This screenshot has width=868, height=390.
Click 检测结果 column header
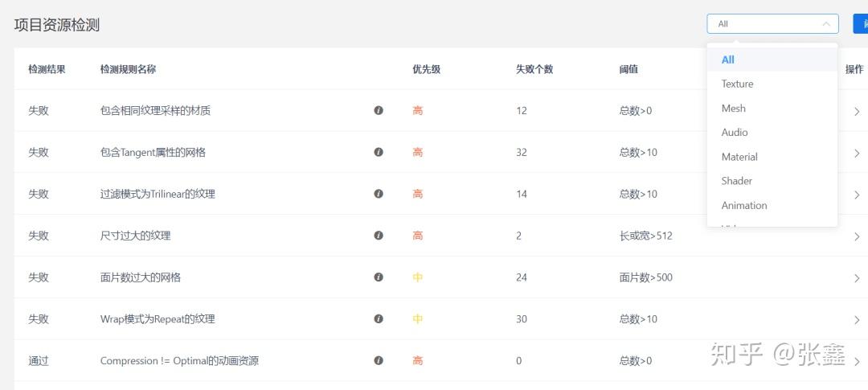(x=47, y=69)
